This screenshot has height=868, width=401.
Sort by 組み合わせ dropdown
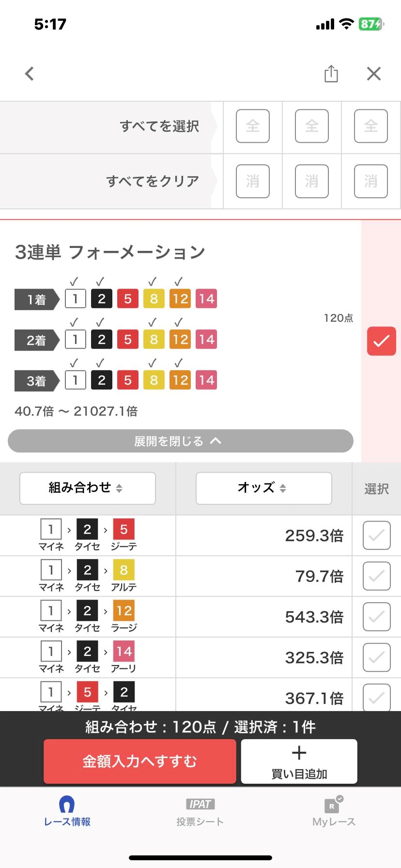(x=87, y=488)
